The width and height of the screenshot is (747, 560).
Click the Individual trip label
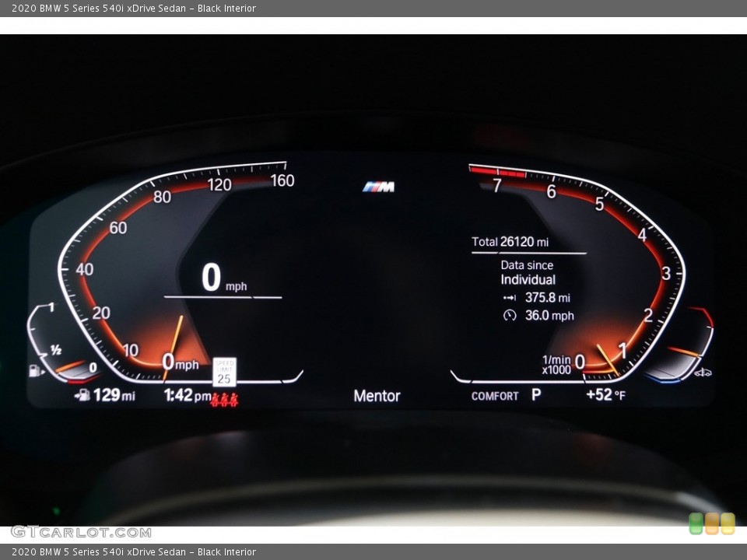[528, 279]
